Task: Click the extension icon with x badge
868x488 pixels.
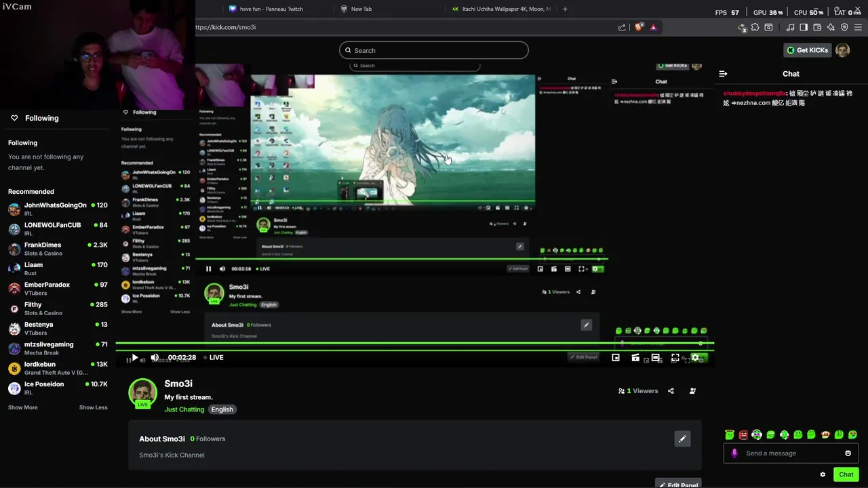Action: 742,27
